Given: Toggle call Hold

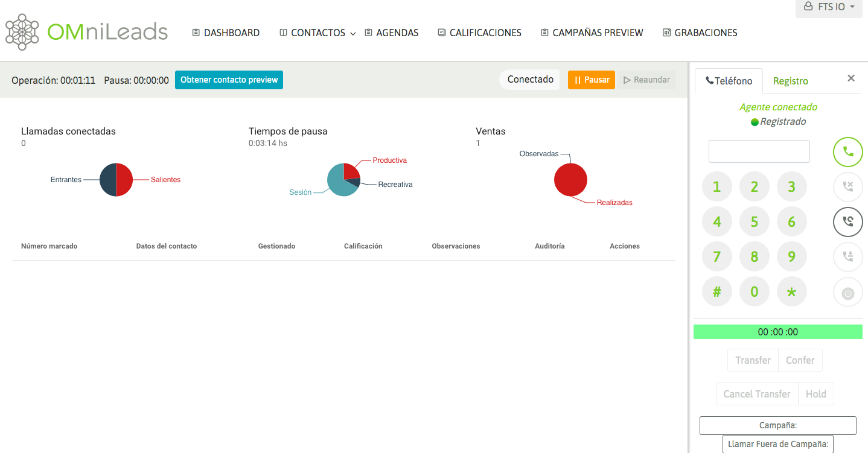Looking at the screenshot, I should (x=815, y=394).
